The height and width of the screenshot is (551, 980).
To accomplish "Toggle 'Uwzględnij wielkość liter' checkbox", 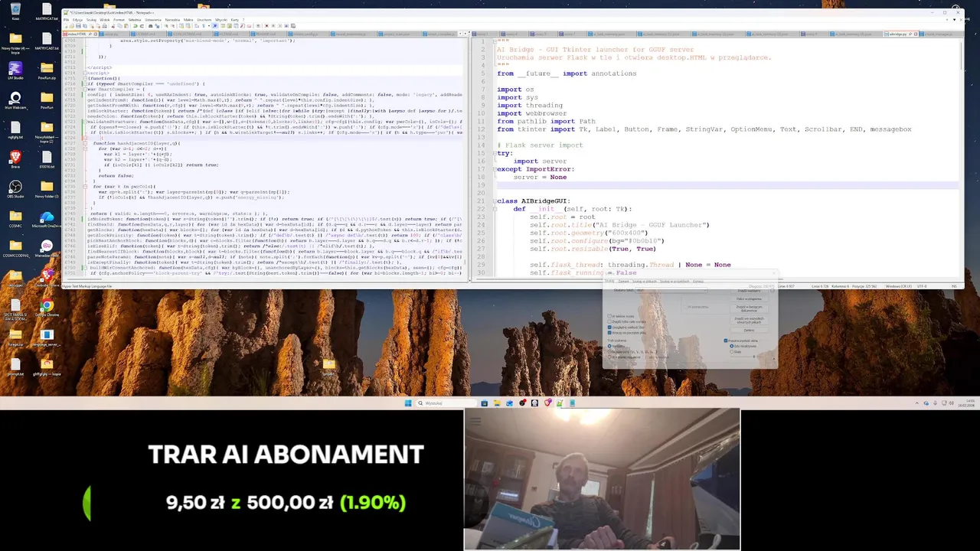I will click(609, 328).
